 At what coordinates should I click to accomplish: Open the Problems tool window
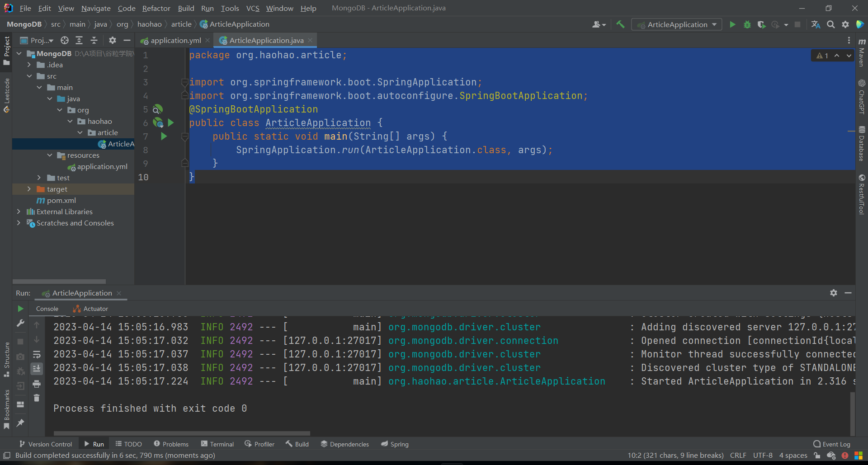tap(171, 444)
